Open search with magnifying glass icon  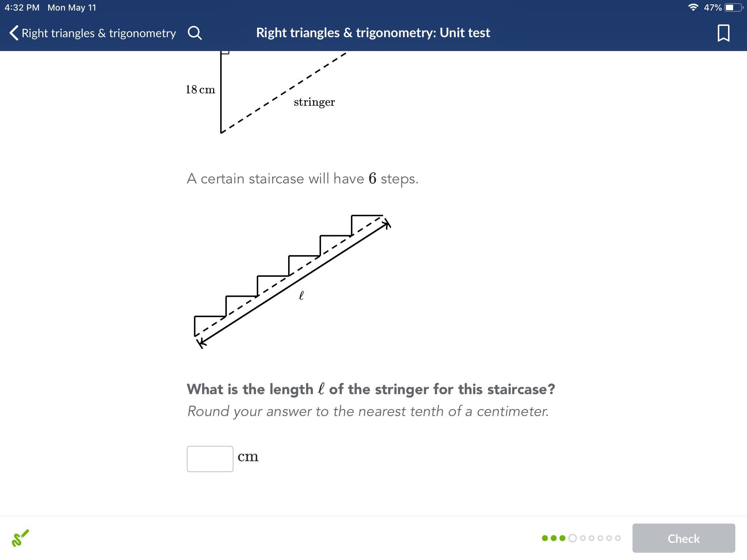pos(195,33)
